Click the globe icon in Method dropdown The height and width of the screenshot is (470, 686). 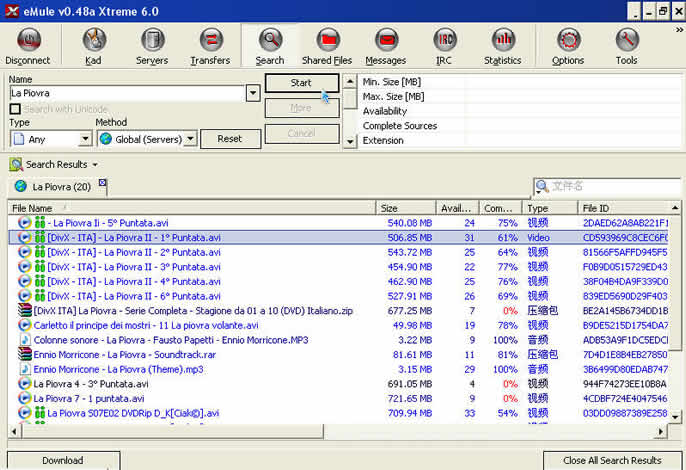pyautogui.click(x=105, y=139)
